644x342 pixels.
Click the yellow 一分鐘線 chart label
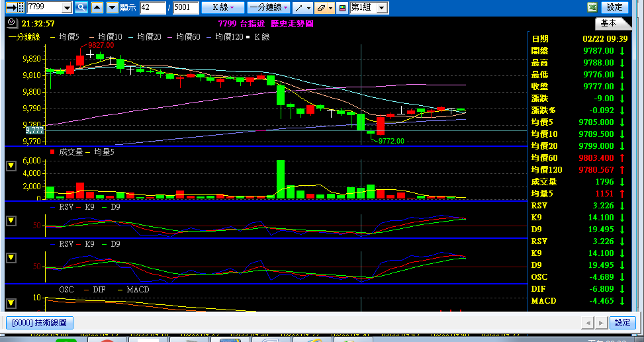[x=24, y=37]
